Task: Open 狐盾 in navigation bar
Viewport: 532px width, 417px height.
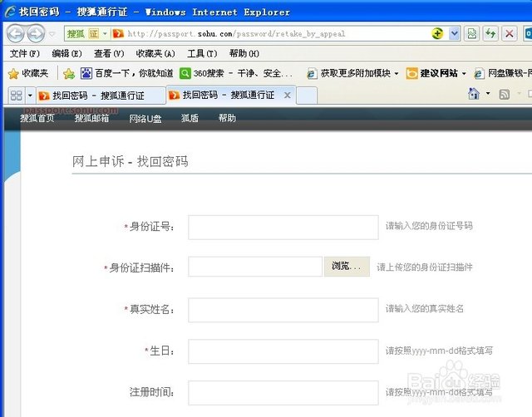Action: pos(190,118)
